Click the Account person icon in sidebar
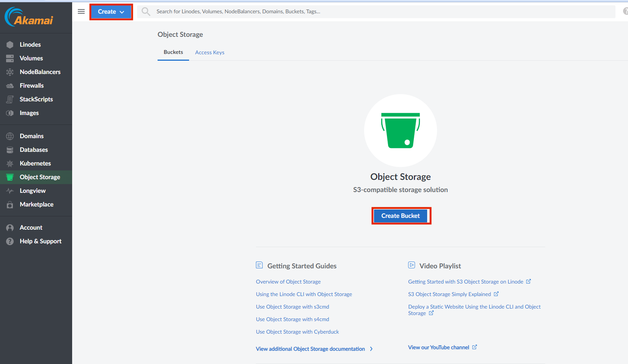The height and width of the screenshot is (364, 628). pyautogui.click(x=10, y=228)
